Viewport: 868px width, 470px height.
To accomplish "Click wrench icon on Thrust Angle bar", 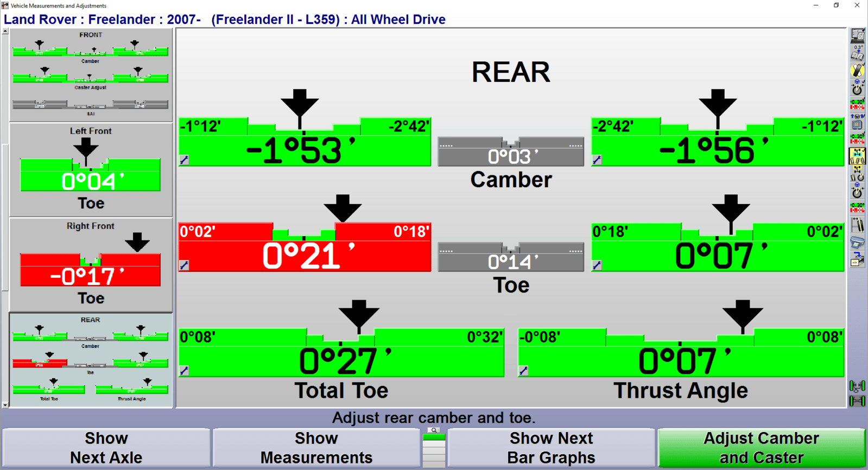I will tap(523, 371).
